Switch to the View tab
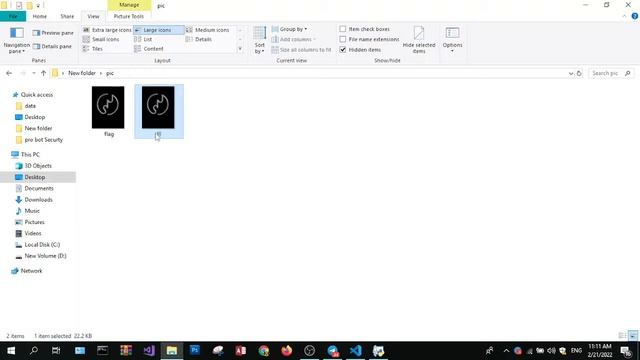640x360 pixels. [93, 16]
